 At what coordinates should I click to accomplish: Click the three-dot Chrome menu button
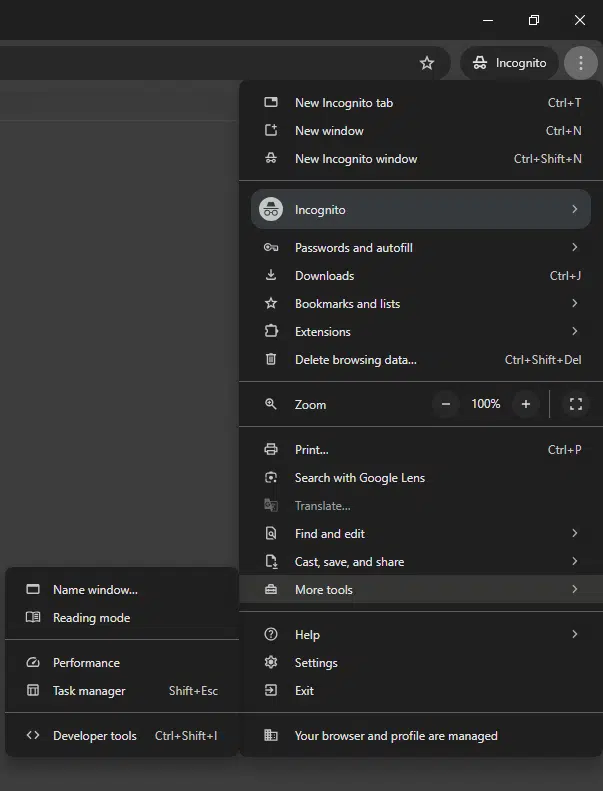click(x=580, y=63)
